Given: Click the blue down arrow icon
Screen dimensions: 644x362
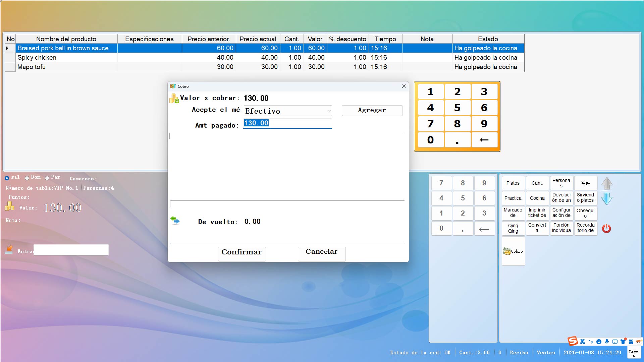Looking at the screenshot, I should (606, 198).
